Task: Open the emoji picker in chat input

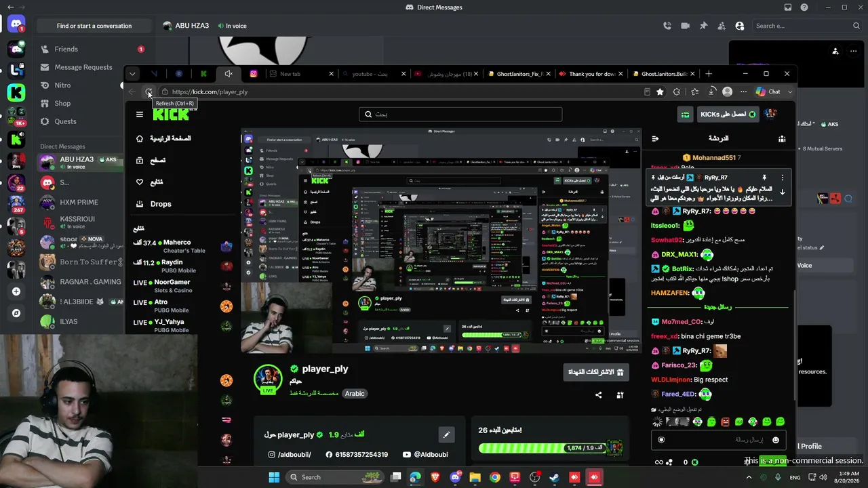Action: tap(776, 440)
